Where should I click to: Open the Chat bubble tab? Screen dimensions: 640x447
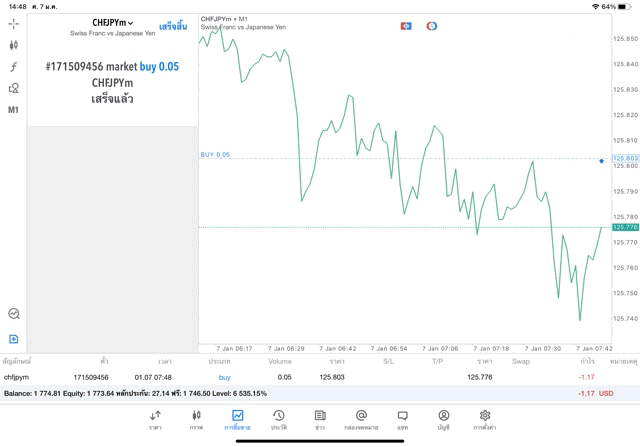402,420
